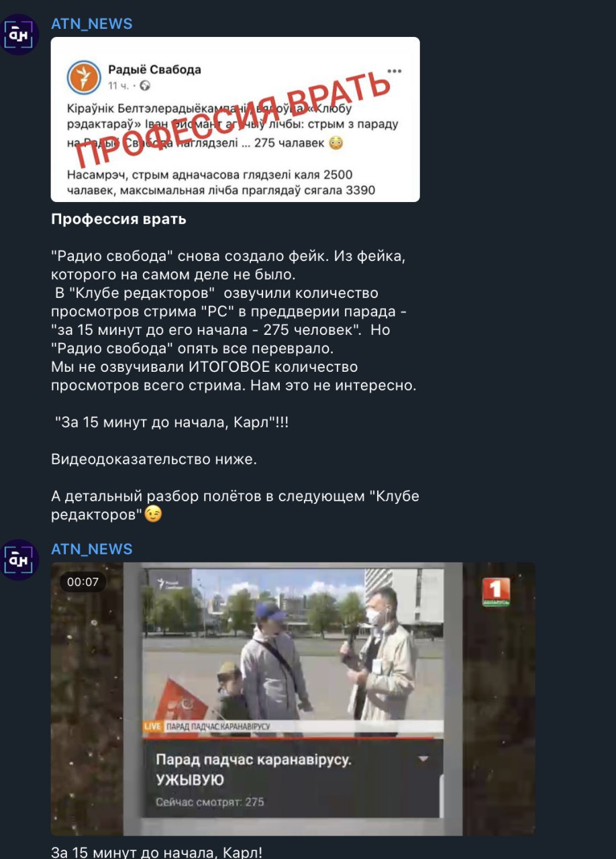616x859 pixels.
Task: Open the first ATN_NEWS sender name link
Action: point(92,23)
